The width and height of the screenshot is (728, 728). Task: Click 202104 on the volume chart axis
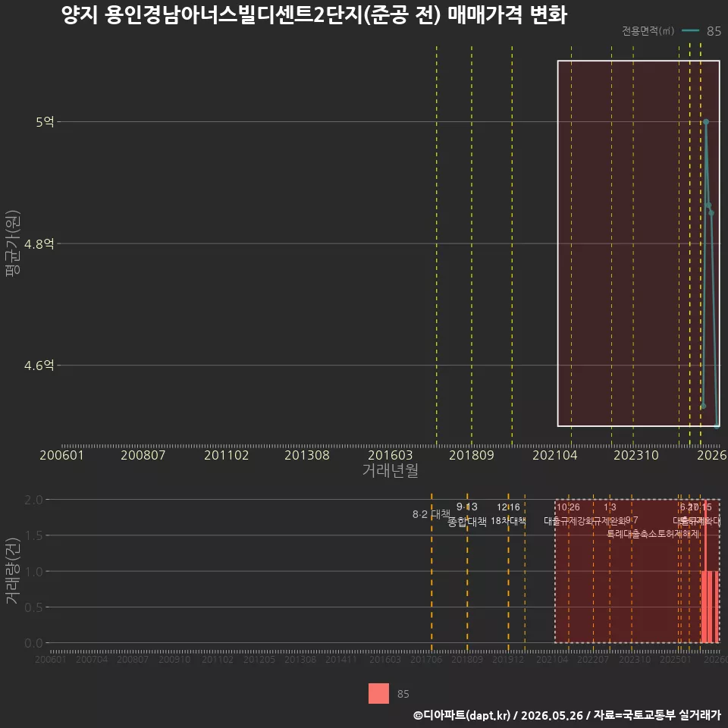[551, 659]
